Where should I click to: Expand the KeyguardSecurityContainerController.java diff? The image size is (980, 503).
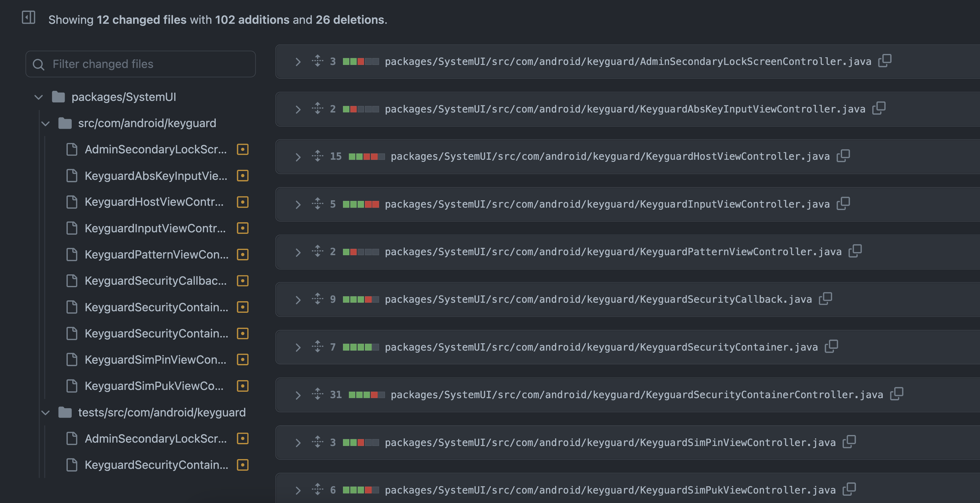click(x=297, y=394)
